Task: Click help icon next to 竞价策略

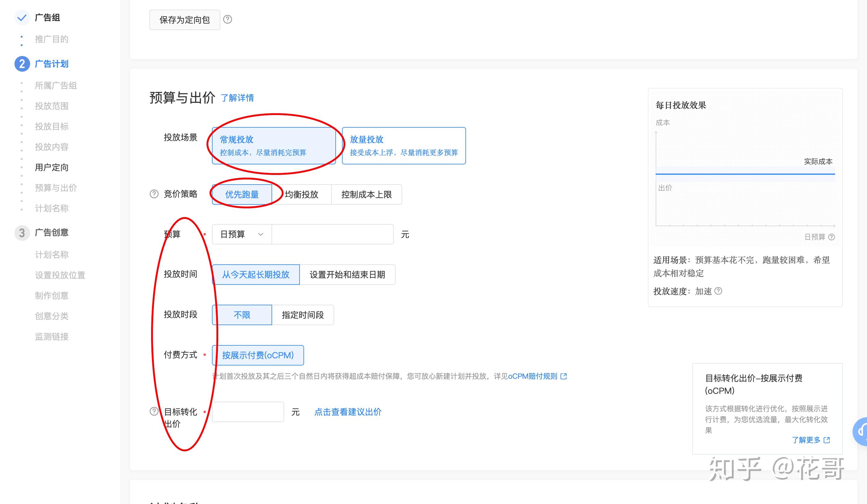Action: coord(154,194)
